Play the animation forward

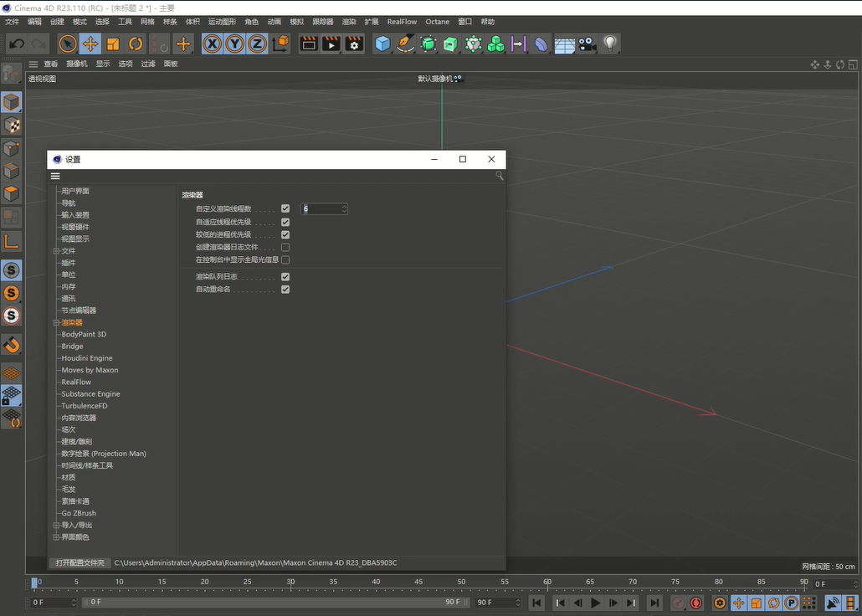(x=595, y=603)
